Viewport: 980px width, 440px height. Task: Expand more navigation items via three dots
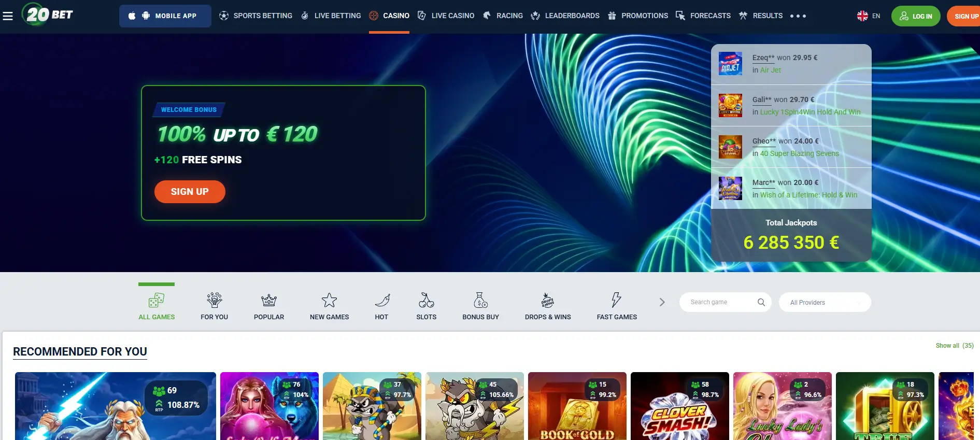click(798, 16)
